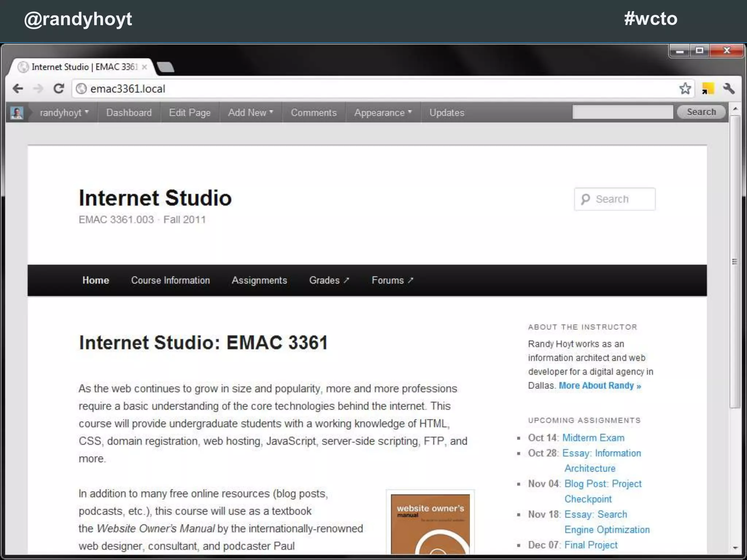Click the browser back arrow
This screenshot has height=560, width=747.
(x=18, y=89)
